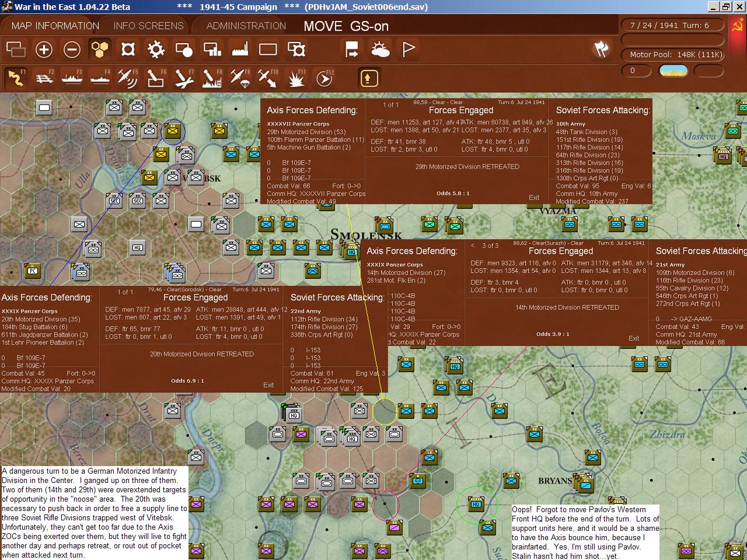
Task: Exit the XXXXVII Panzer Corps combat report
Action: pos(534,197)
